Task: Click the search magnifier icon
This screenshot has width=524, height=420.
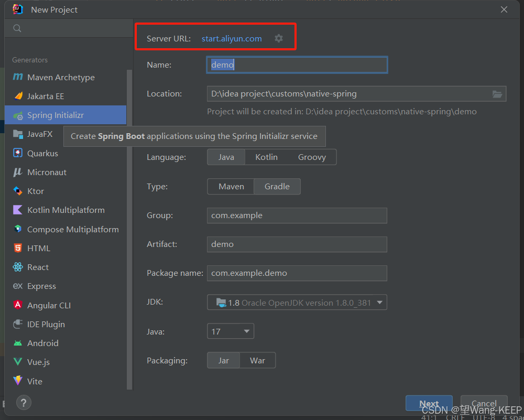Action: 17,28
